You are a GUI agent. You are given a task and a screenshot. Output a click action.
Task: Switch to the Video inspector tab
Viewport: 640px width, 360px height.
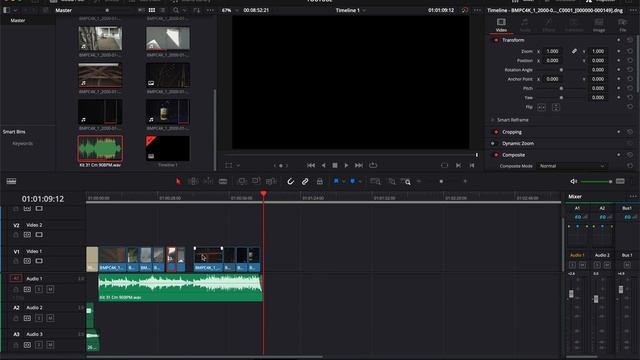point(501,25)
